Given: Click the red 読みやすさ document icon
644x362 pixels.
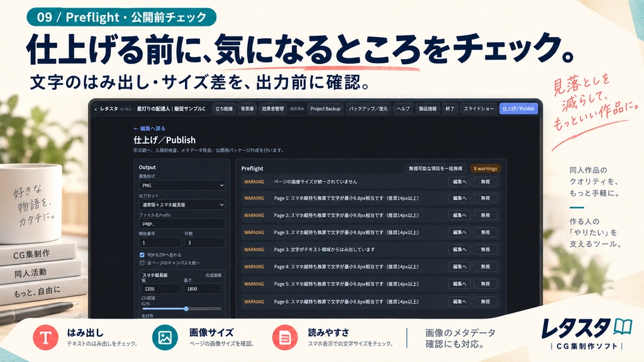Looking at the screenshot, I should tap(285, 337).
